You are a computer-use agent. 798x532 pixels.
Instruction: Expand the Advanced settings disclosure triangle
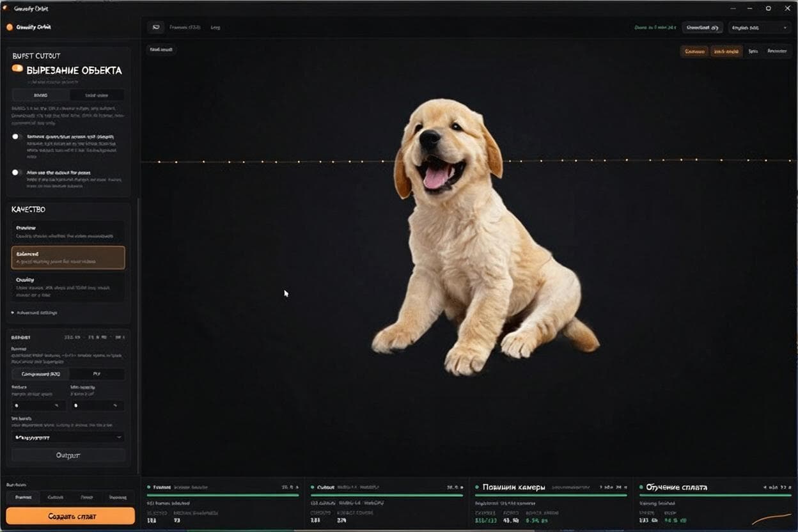click(13, 313)
